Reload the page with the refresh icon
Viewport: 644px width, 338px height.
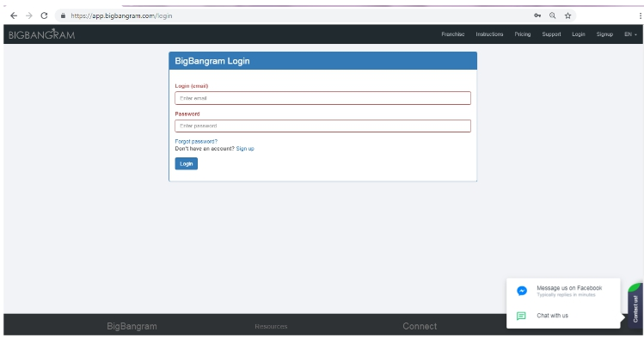click(x=44, y=15)
